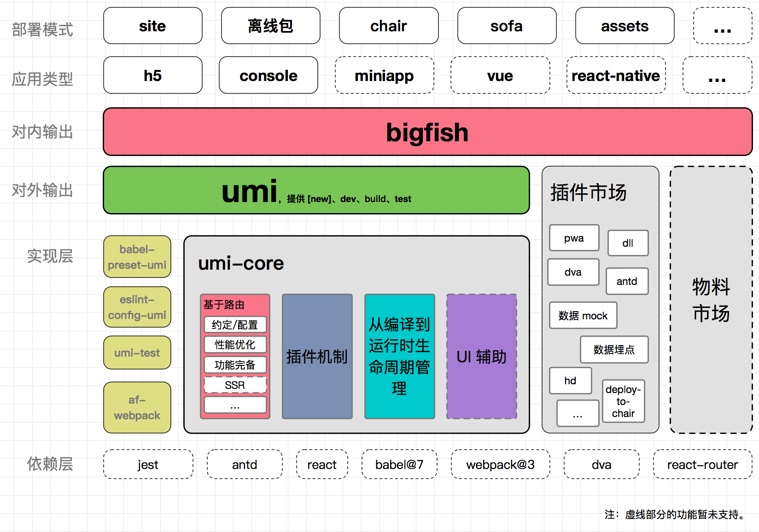The width and height of the screenshot is (759, 532).
Task: Click the dashed "jest" dependency box
Action: (148, 464)
